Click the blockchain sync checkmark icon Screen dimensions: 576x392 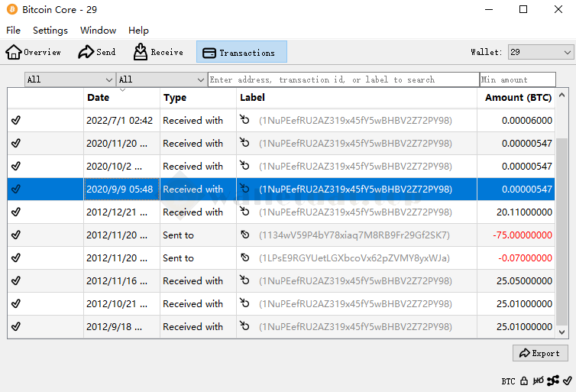(x=567, y=380)
